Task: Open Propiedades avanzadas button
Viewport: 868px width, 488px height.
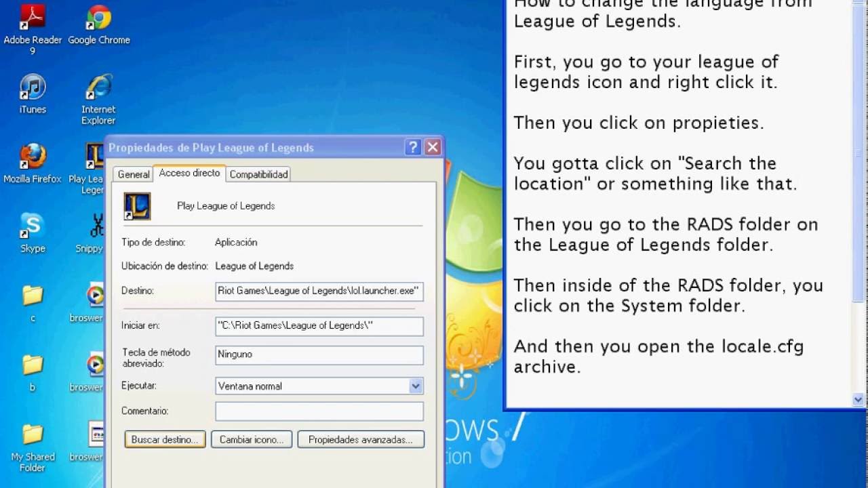Action: pos(361,440)
